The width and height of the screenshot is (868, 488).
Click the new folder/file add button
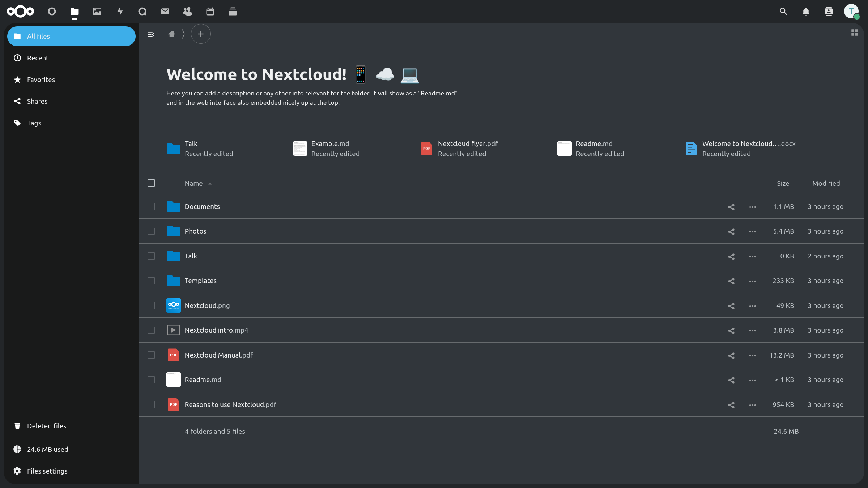[201, 35]
